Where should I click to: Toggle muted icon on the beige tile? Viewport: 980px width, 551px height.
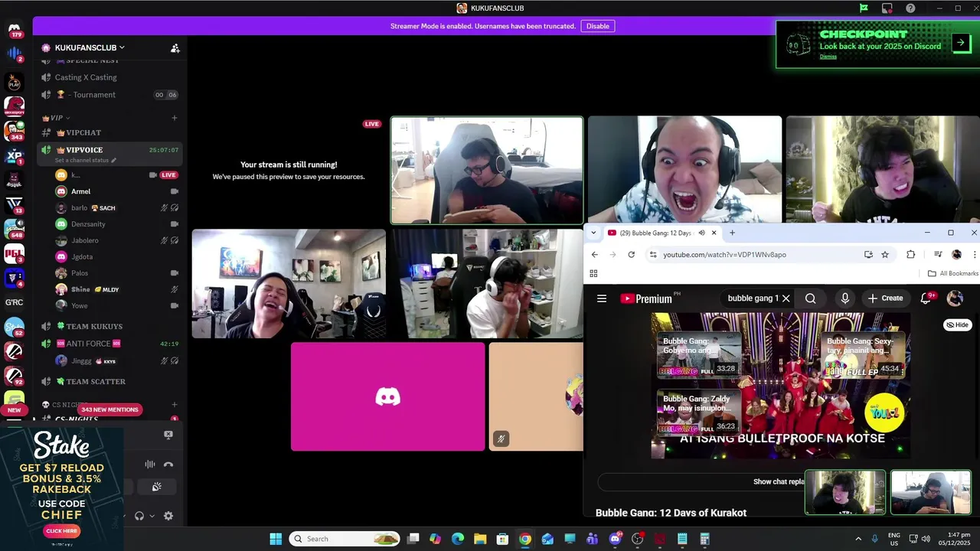500,439
